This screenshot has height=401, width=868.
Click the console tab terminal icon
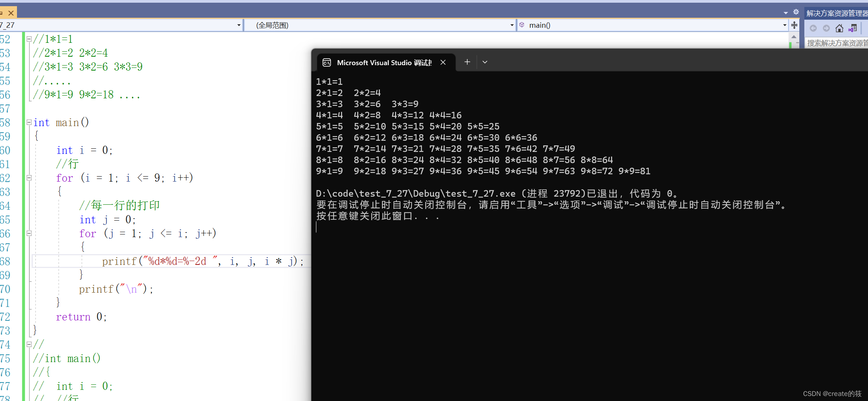327,62
